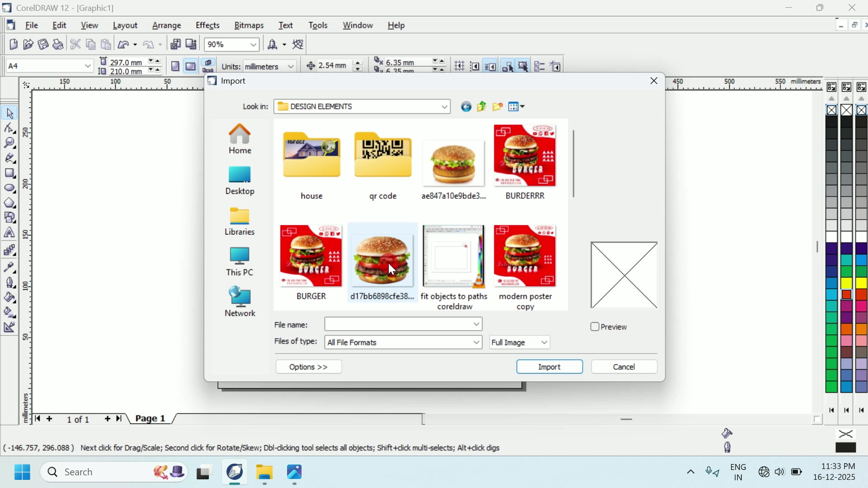
Task: Toggle Snap to Grid button
Action: [460, 66]
